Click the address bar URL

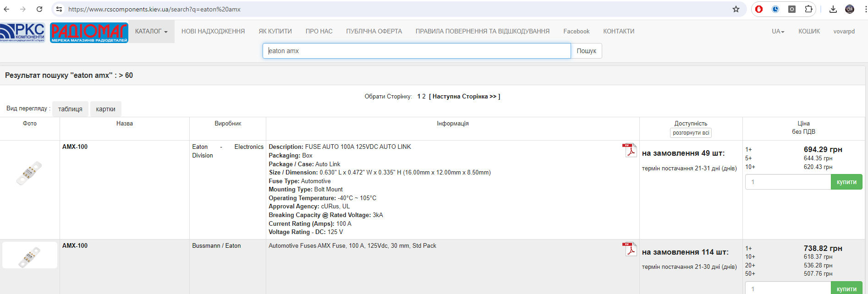point(154,9)
